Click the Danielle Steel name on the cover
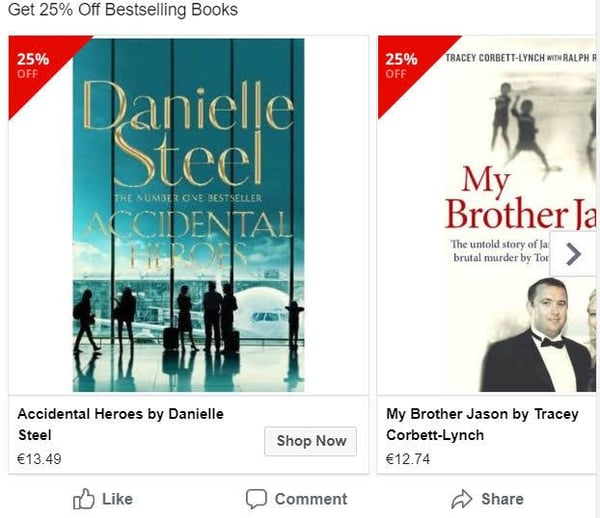Image resolution: width=600 pixels, height=518 pixels. tap(189, 130)
